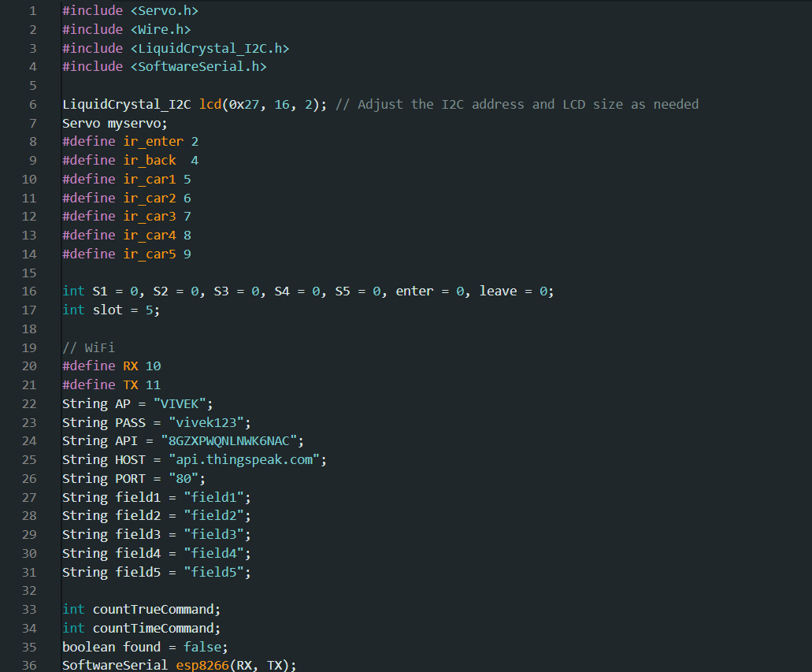
Task: Click the PORT variable name
Action: pyautogui.click(x=131, y=478)
